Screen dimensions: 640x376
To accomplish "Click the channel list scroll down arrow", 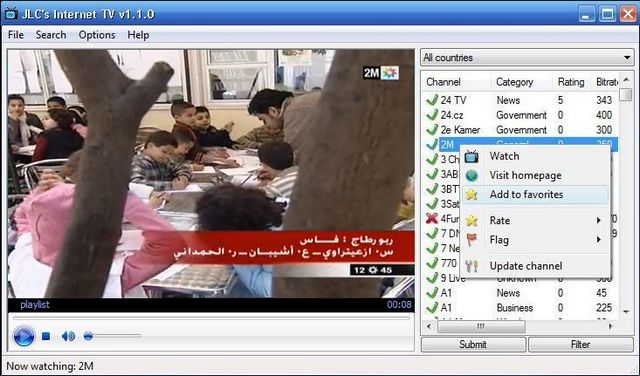I will point(626,312).
